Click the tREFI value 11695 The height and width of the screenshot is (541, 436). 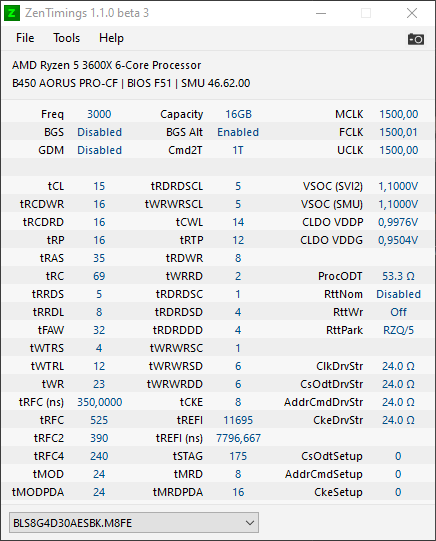click(x=238, y=420)
